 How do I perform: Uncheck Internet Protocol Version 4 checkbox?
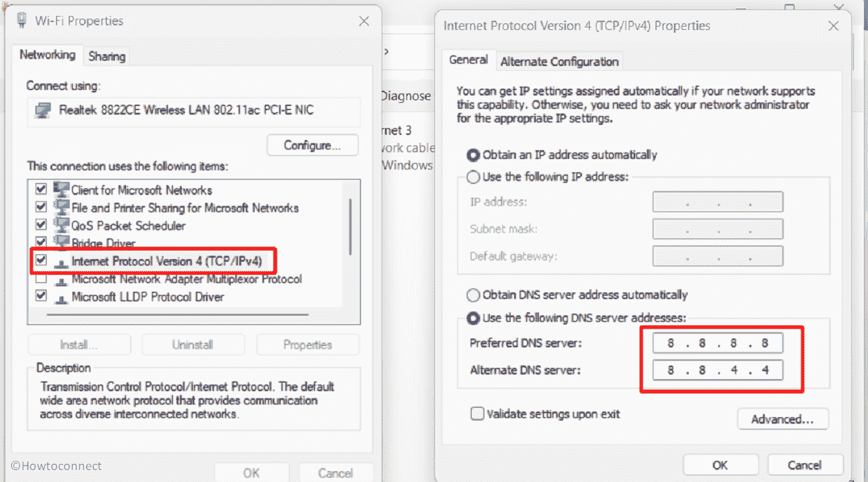pyautogui.click(x=41, y=260)
